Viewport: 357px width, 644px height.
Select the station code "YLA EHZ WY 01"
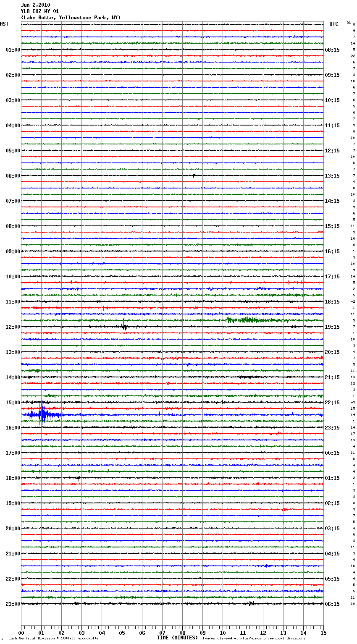[x=40, y=11]
